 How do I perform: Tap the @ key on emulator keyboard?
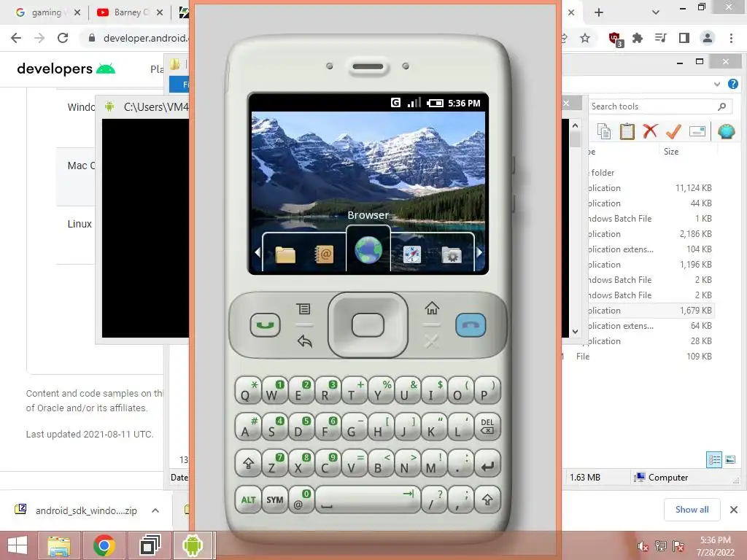pos(301,499)
